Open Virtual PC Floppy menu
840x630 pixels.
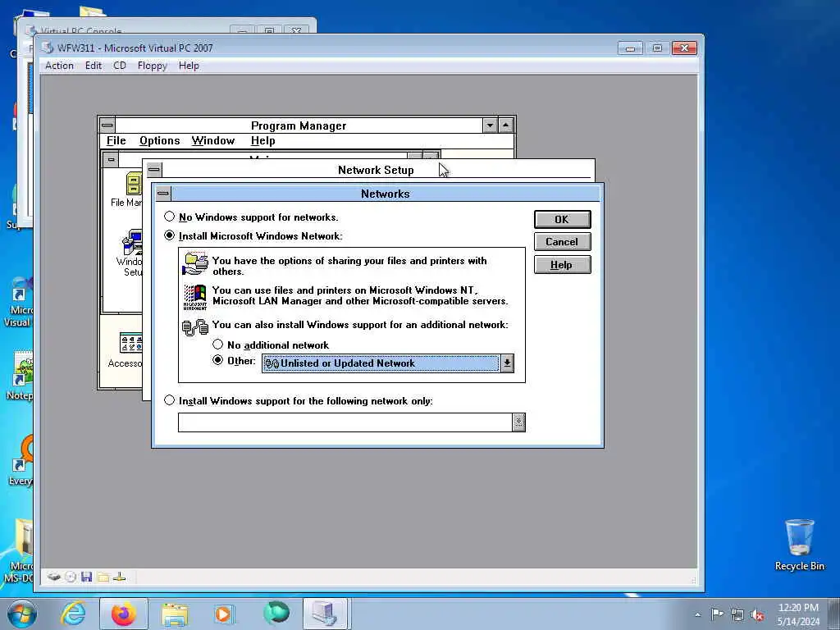tap(152, 66)
